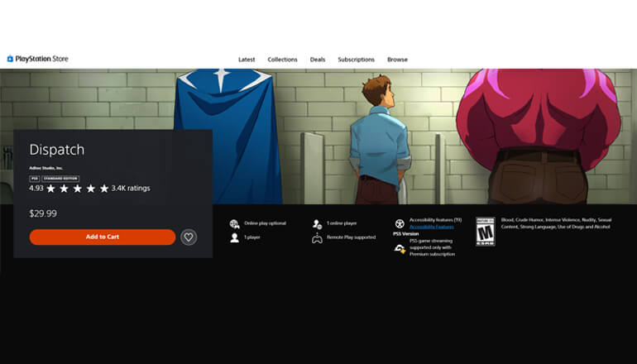The width and height of the screenshot is (637, 364).
Task: Click the Remote Play controller icon
Action: point(317,238)
